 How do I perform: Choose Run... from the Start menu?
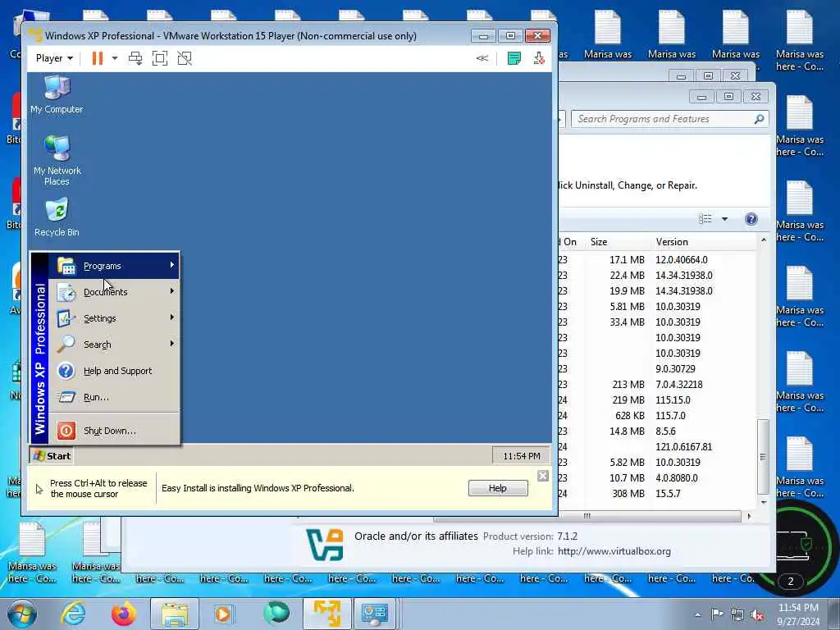(x=114, y=397)
